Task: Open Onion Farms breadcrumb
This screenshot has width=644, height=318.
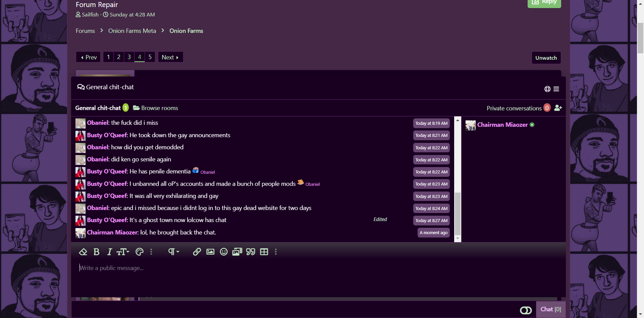Action: (186, 31)
